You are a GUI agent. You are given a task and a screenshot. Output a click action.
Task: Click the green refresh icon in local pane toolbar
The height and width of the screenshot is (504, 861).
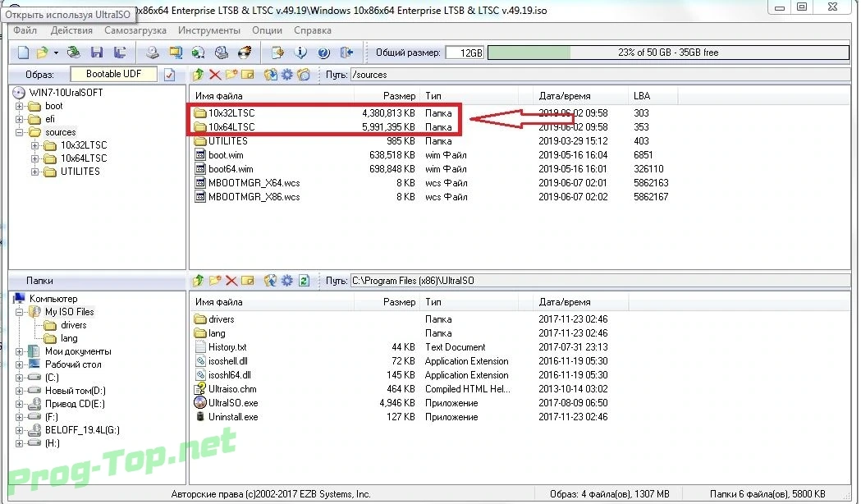pos(305,281)
